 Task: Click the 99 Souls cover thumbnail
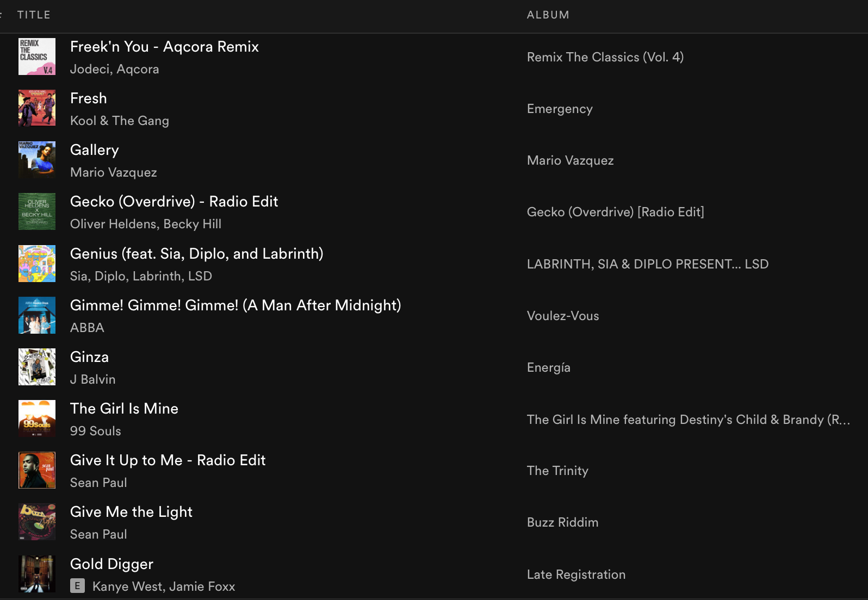[37, 418]
